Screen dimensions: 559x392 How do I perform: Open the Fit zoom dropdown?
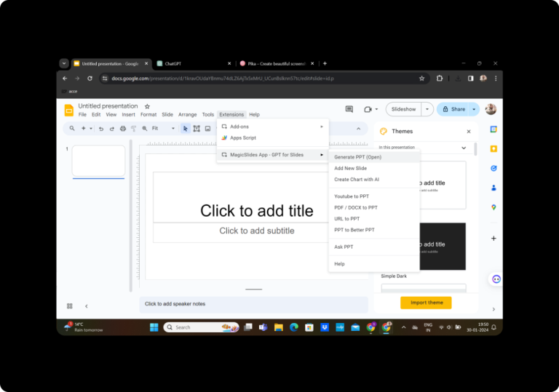pyautogui.click(x=163, y=129)
